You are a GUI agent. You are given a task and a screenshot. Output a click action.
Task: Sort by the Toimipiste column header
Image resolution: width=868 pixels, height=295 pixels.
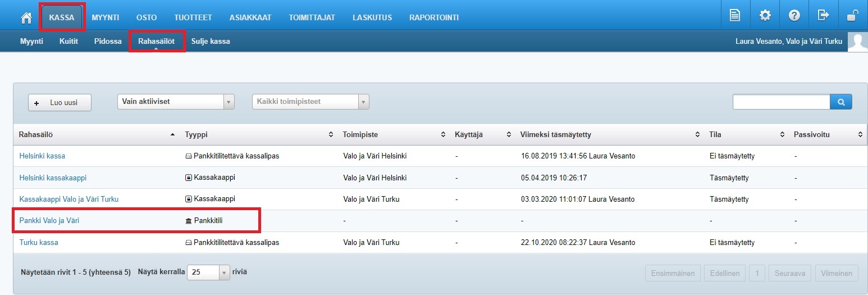tap(359, 135)
